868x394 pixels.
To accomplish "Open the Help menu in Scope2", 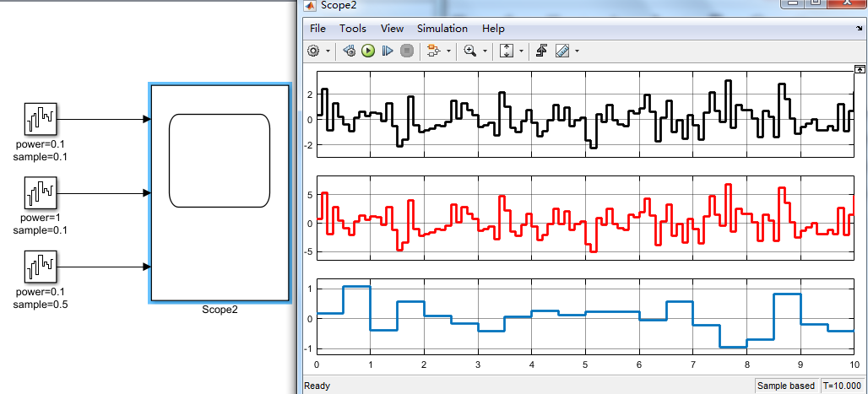I will tap(493, 28).
